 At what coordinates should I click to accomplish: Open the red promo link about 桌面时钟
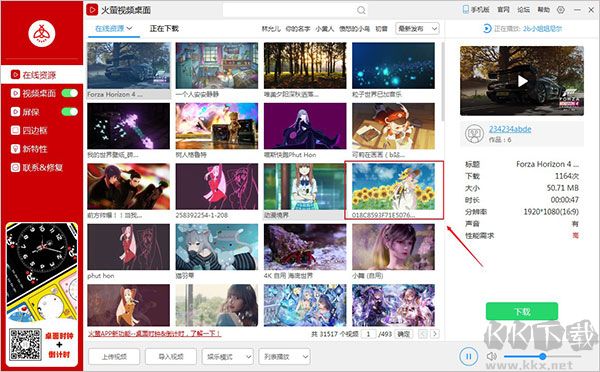coord(155,334)
